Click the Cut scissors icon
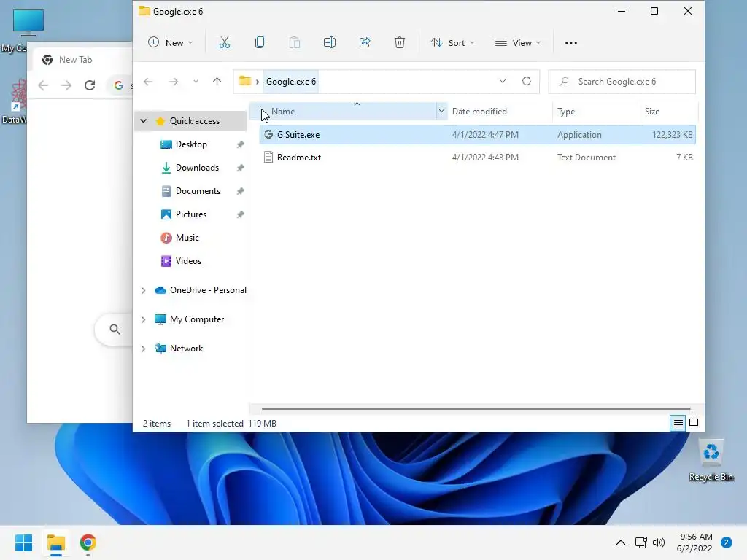 pos(225,43)
